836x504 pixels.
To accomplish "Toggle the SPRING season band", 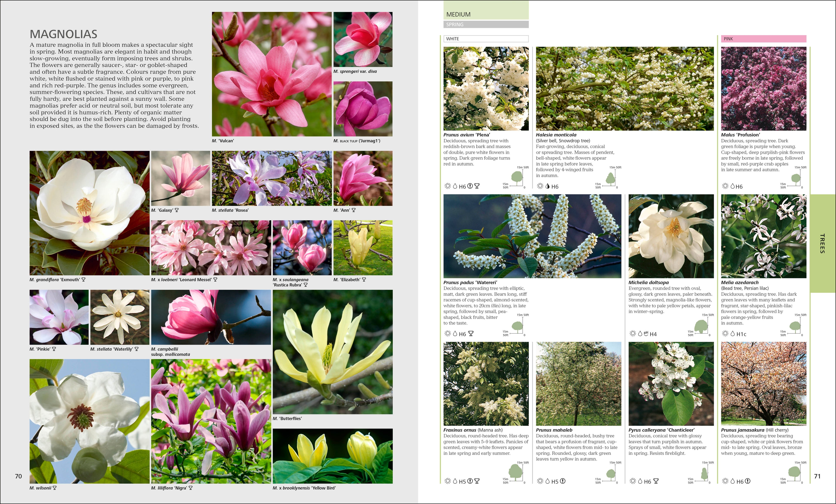I will pos(487,24).
